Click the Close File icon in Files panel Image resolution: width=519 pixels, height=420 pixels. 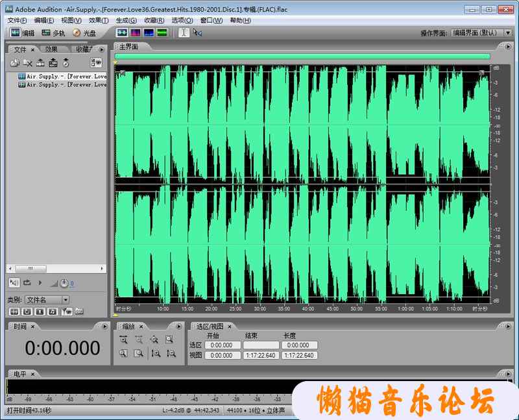pos(28,62)
